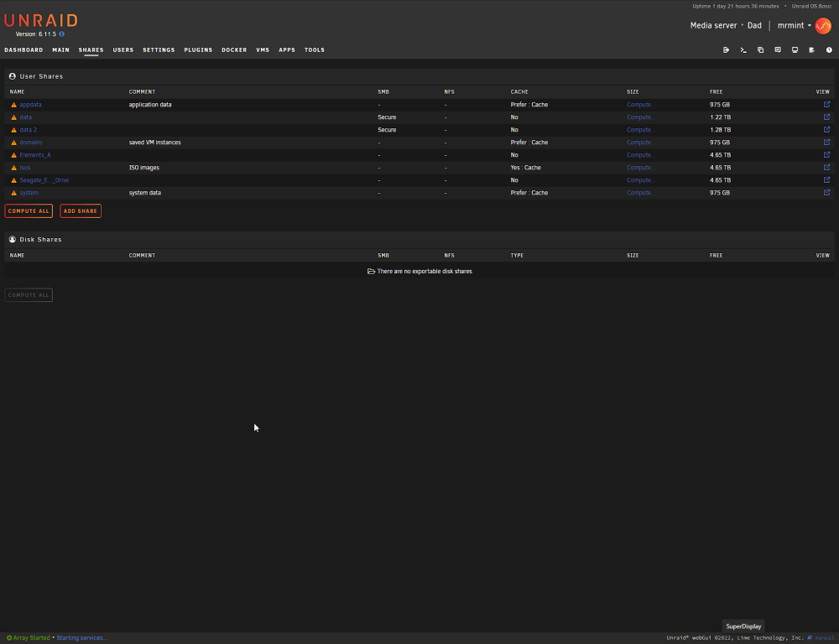Browse the appdata share via its view icon
This screenshot has width=839, height=644.
click(x=826, y=104)
